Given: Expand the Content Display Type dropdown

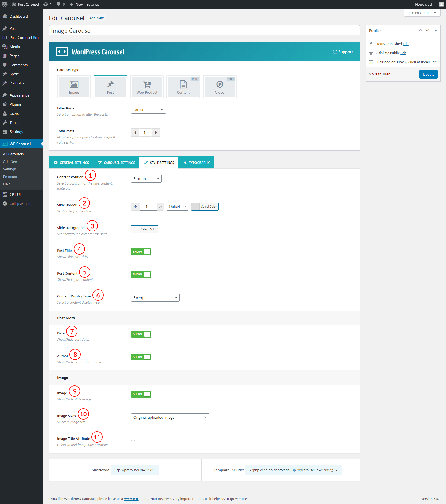Looking at the screenshot, I should coord(155,298).
